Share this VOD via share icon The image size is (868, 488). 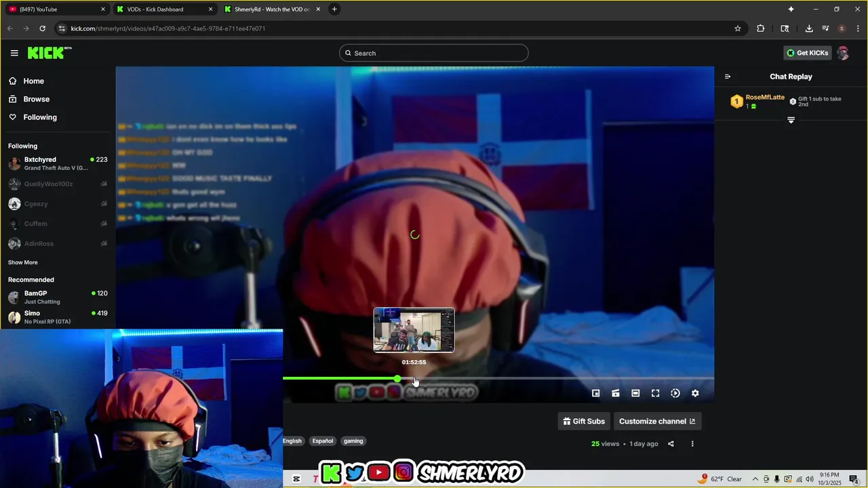[671, 444]
